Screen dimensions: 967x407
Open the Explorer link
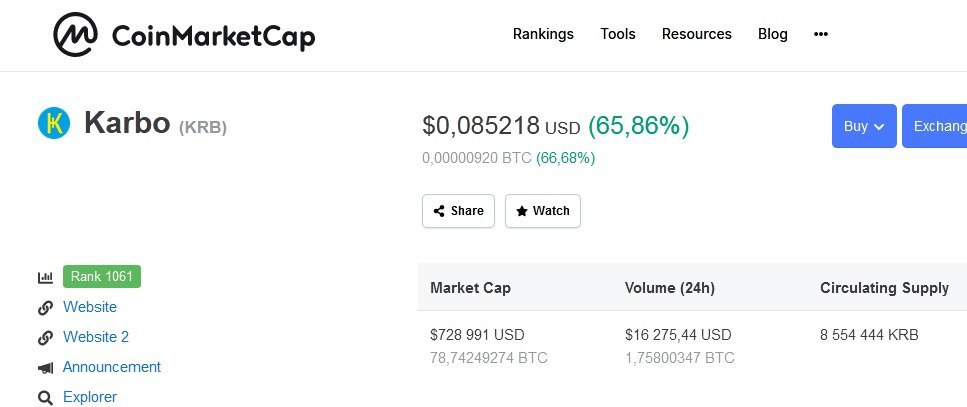tap(90, 397)
